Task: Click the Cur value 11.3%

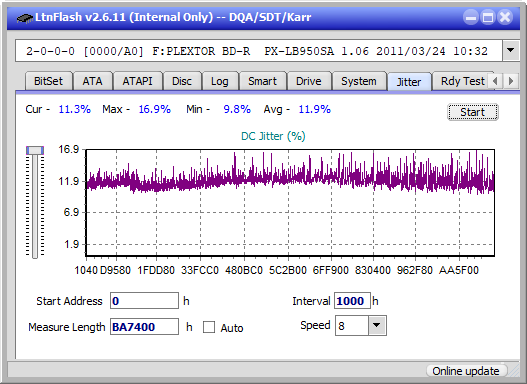Action: pos(75,109)
